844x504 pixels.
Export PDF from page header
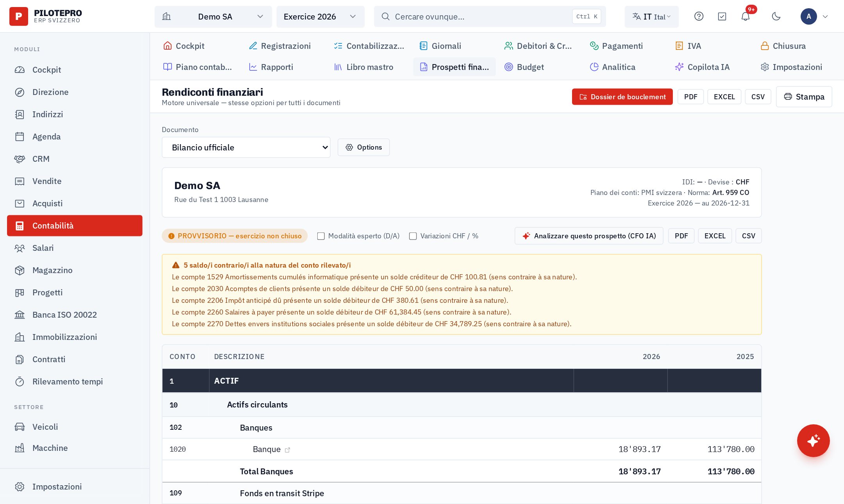691,97
